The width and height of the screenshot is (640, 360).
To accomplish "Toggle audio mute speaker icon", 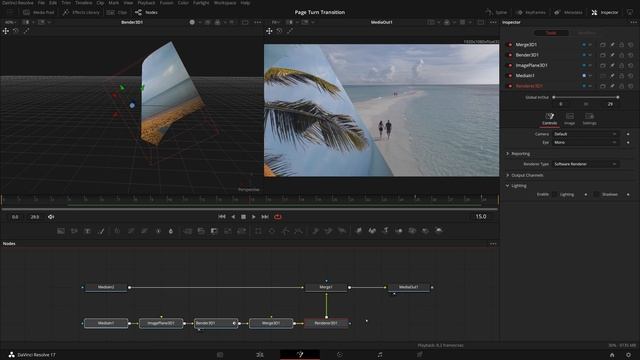I will pos(51,217).
